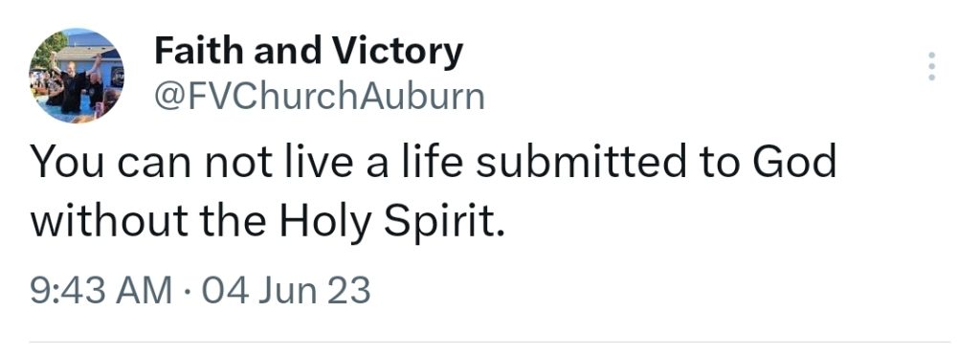Click the word "the" before Holy Spirit
980x356 pixels.
tap(234, 221)
